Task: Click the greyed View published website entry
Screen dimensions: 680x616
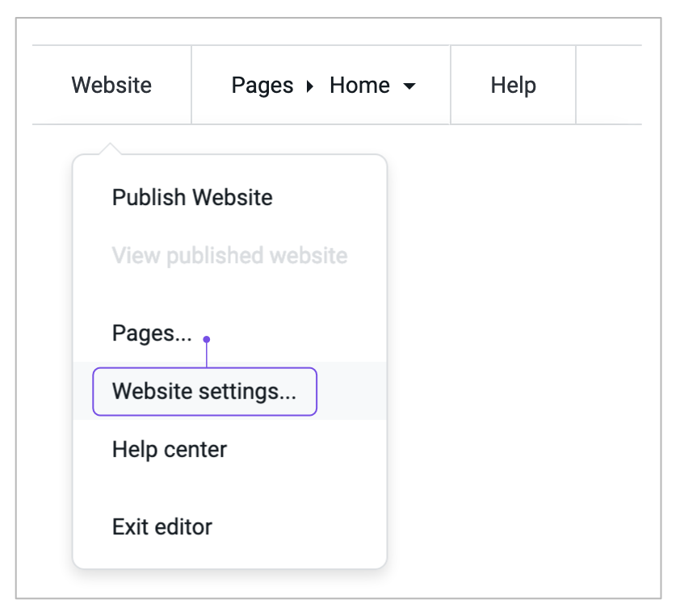Action: click(229, 255)
